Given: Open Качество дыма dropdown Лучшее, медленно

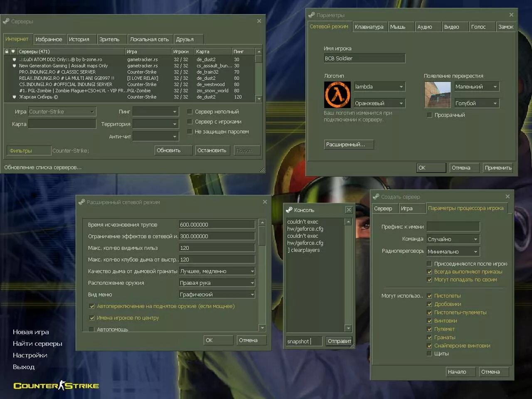Looking at the screenshot, I should click(x=217, y=271).
